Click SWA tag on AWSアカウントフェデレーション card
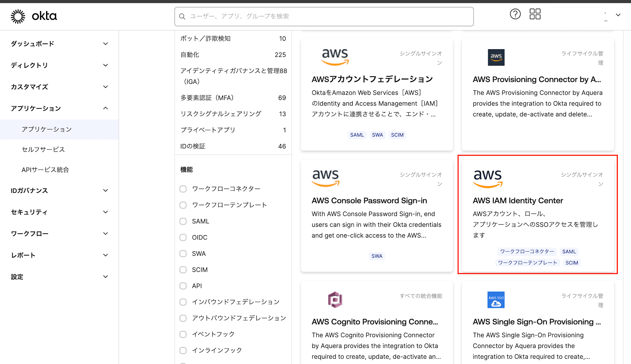The width and height of the screenshot is (631, 364). pyautogui.click(x=377, y=135)
